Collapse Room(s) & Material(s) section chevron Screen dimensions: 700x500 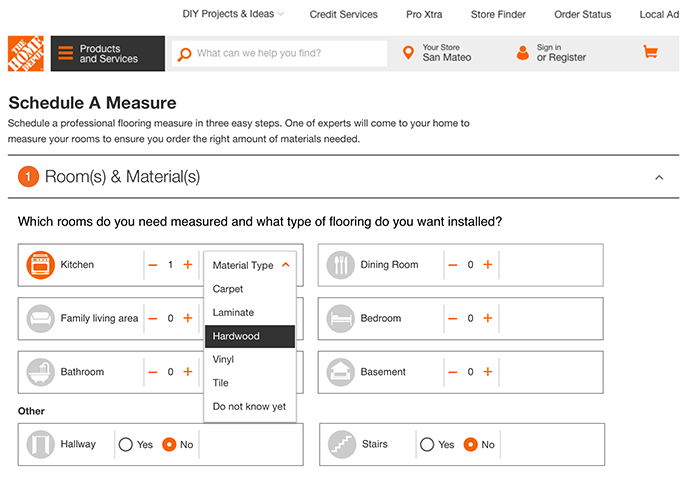pyautogui.click(x=659, y=177)
